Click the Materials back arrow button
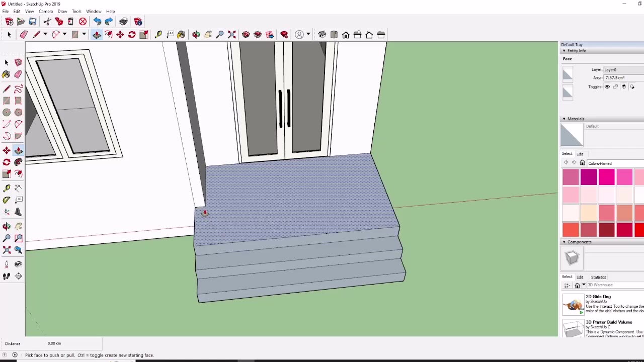This screenshot has height=362, width=644. (x=566, y=163)
